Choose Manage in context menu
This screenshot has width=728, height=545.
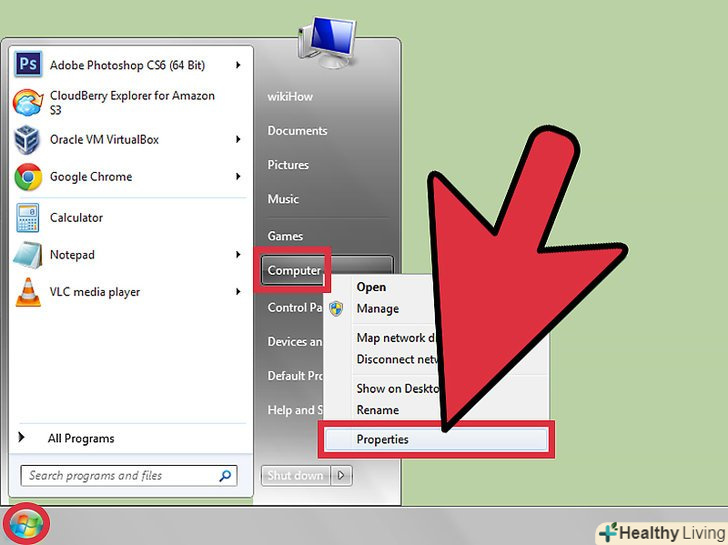click(x=377, y=309)
